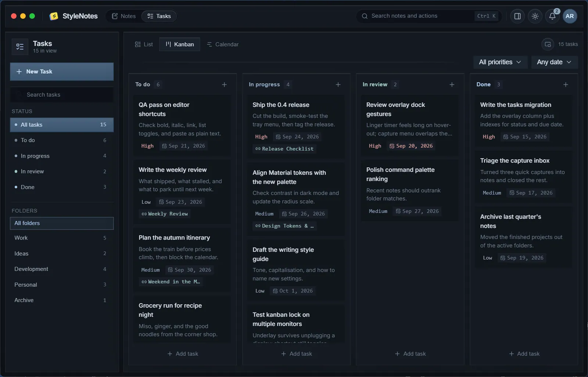Viewport: 588px width, 377px height.
Task: Filter by To do status in sidebar
Action: click(x=62, y=140)
